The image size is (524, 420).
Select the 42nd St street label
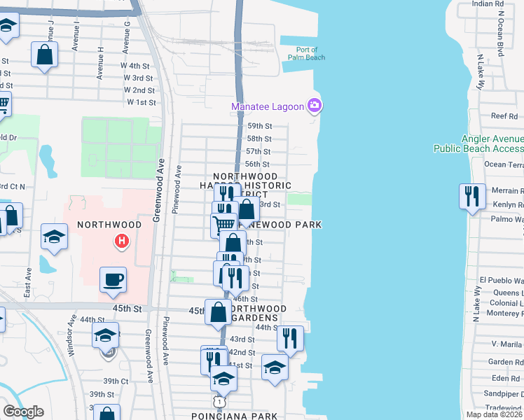[242, 353]
